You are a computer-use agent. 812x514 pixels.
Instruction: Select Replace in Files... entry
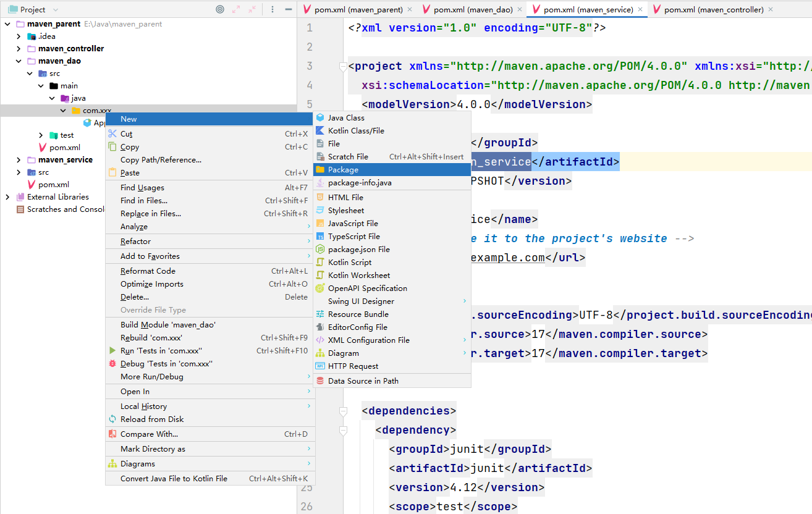pos(210,214)
